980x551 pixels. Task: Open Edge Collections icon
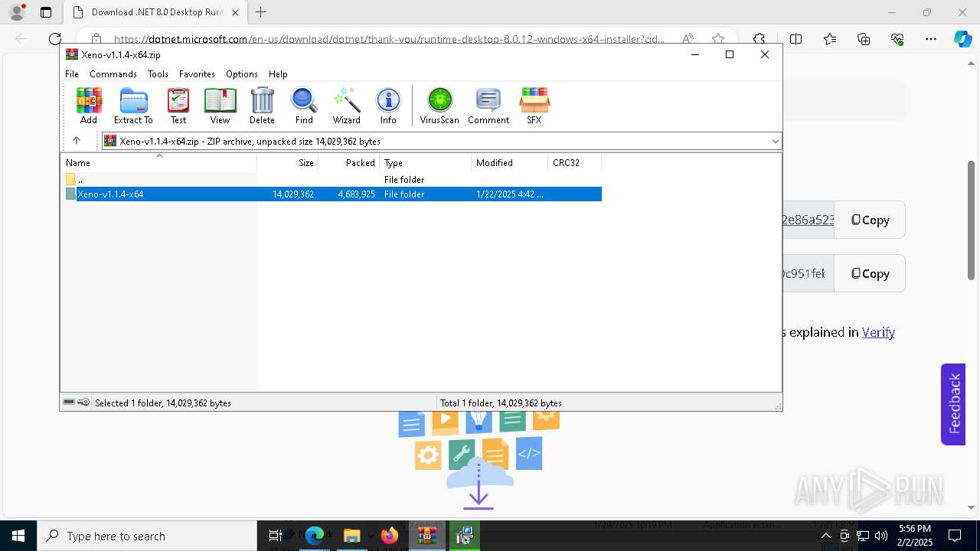[x=864, y=39]
